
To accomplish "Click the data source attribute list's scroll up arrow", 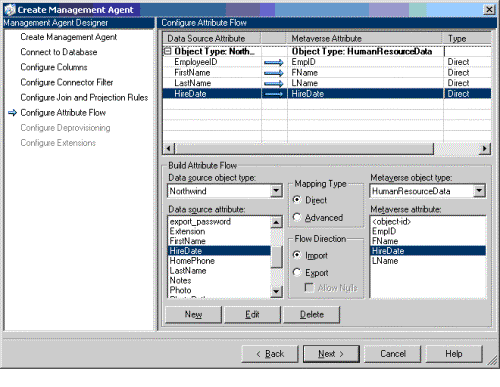I will (276, 222).
